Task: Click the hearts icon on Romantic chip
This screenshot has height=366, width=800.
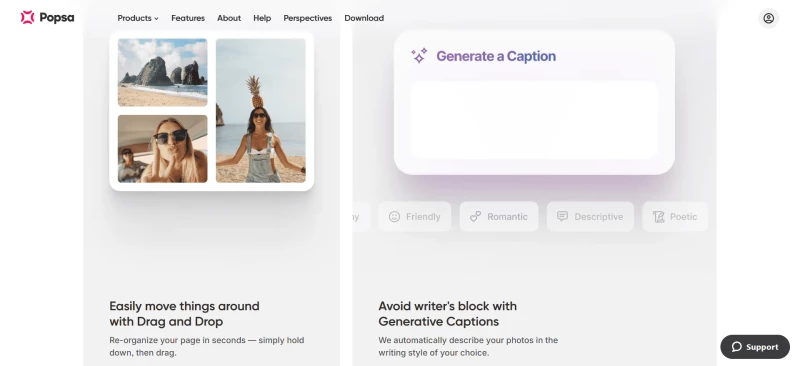Action: coord(476,216)
